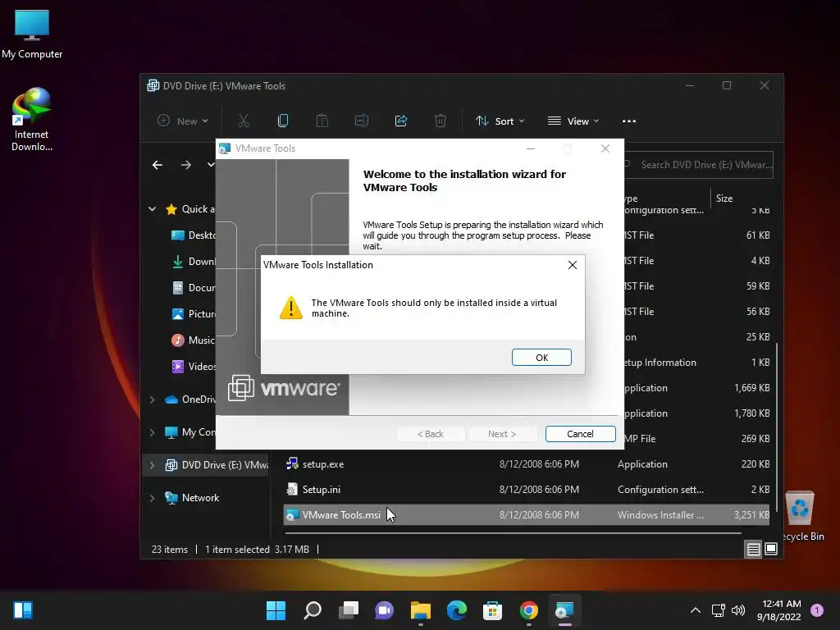Open the notification badge on taskbar
Image resolution: width=840 pixels, height=630 pixels.
pos(817,610)
